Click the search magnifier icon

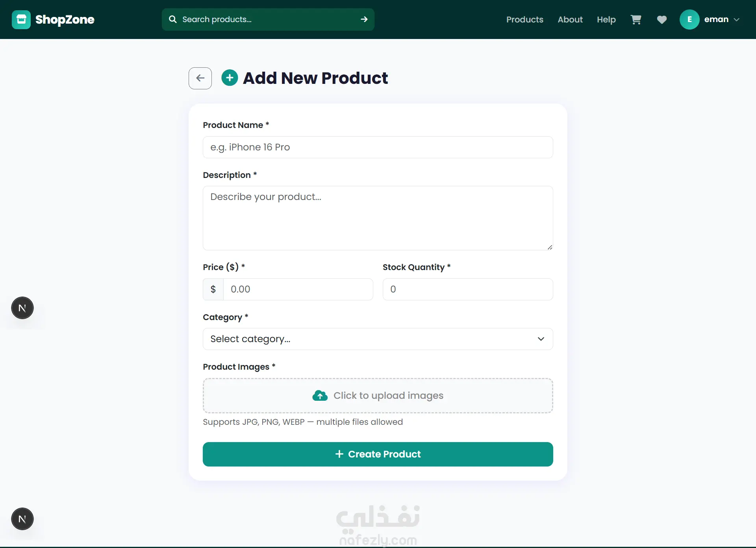[172, 19]
